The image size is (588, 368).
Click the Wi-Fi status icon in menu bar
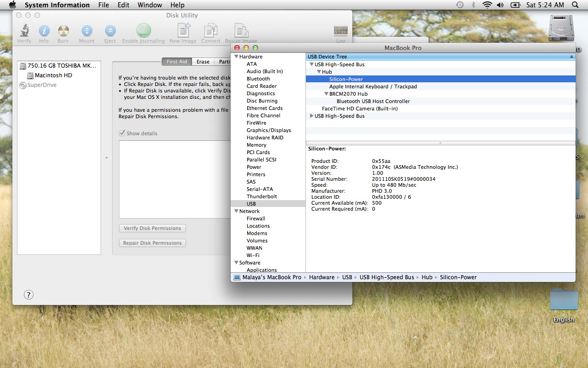point(487,5)
